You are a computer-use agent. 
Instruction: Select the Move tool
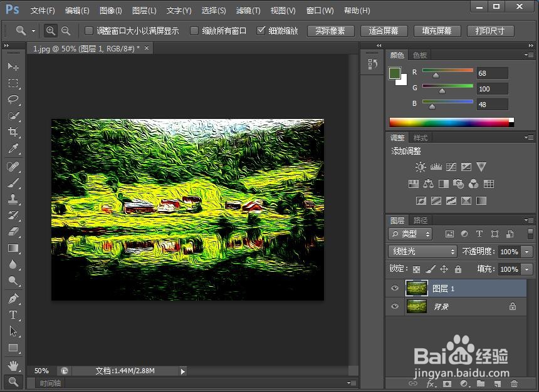[x=13, y=66]
